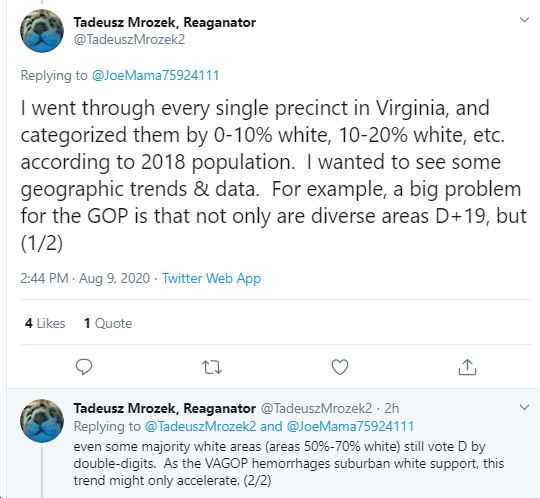Open the main tweet's chevron menu

[x=524, y=20]
